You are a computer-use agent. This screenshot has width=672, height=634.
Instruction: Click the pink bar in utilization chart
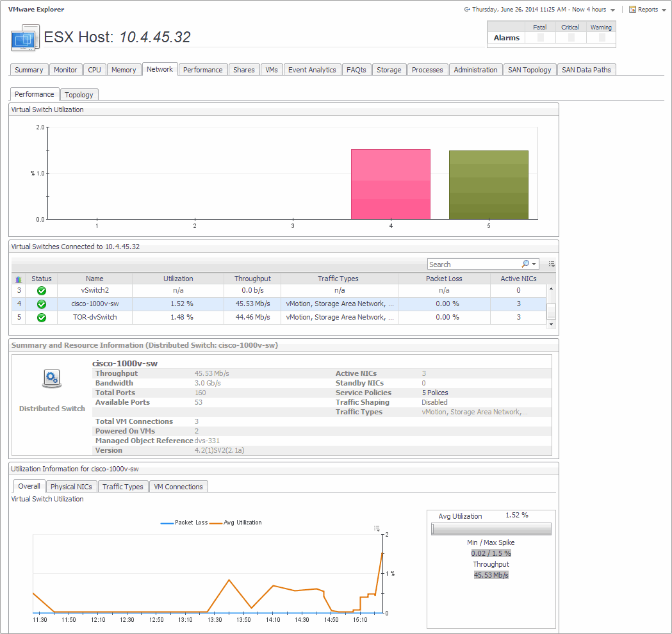[x=391, y=184]
